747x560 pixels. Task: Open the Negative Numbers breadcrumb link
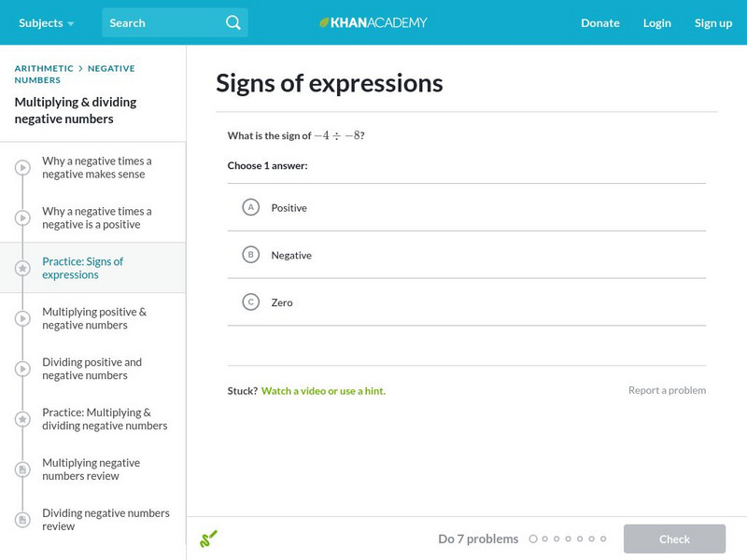click(x=110, y=68)
